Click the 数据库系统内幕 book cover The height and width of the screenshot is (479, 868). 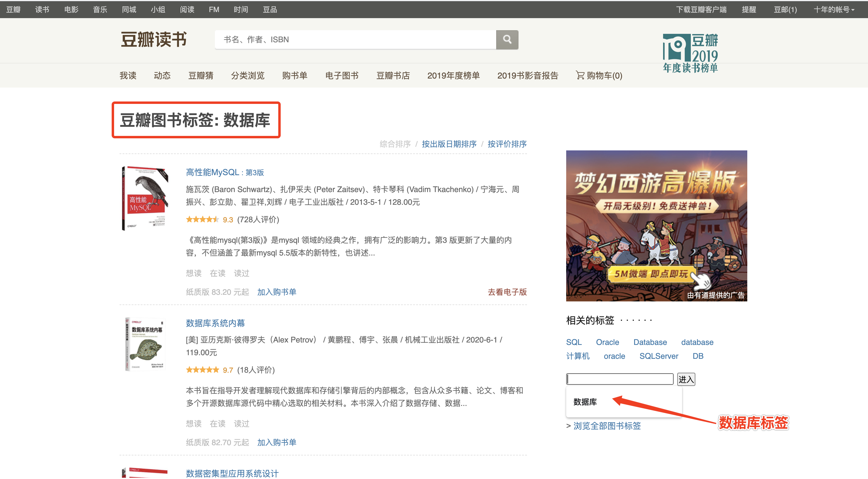tap(145, 344)
